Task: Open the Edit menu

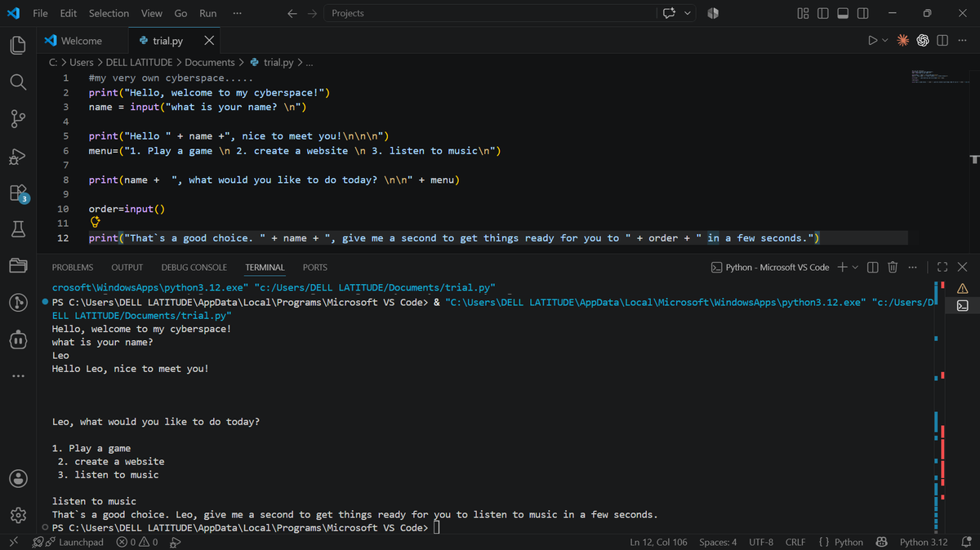Action: click(x=69, y=13)
